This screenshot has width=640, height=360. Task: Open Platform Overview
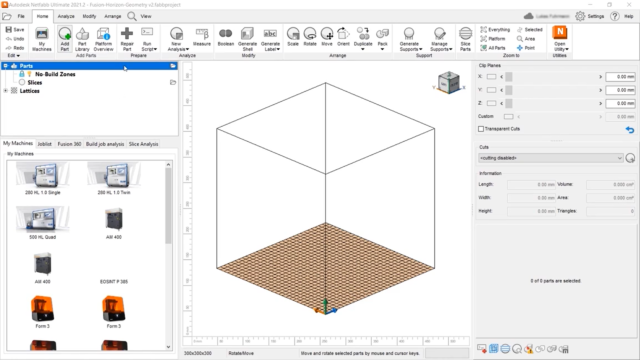pyautogui.click(x=103, y=39)
